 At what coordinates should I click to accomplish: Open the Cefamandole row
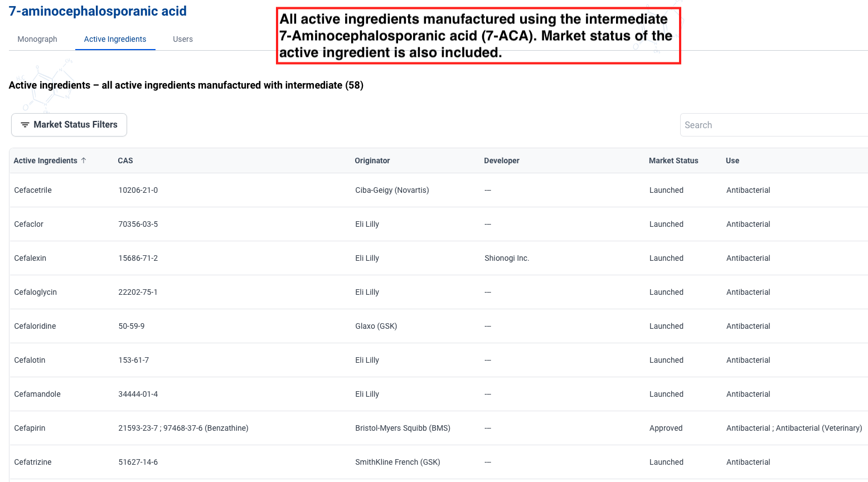coord(37,394)
